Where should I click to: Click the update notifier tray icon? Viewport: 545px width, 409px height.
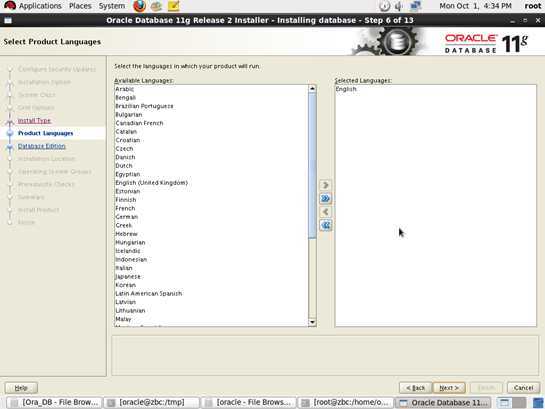pos(384,6)
